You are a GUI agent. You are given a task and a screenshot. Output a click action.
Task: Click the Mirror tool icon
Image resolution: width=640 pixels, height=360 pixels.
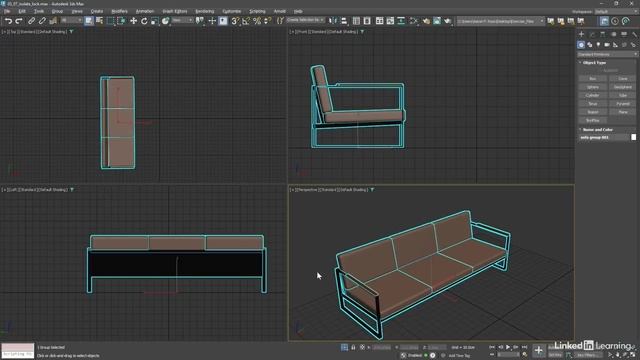click(x=333, y=21)
